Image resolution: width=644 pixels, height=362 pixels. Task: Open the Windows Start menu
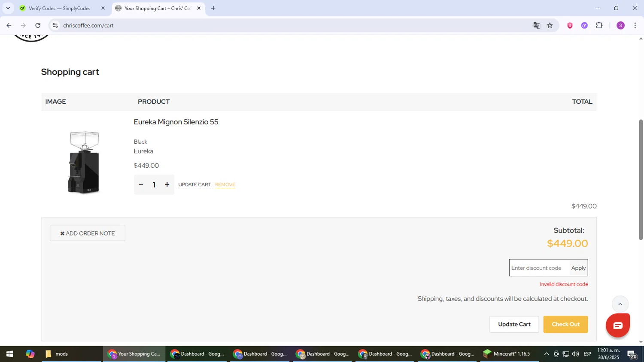pyautogui.click(x=9, y=354)
